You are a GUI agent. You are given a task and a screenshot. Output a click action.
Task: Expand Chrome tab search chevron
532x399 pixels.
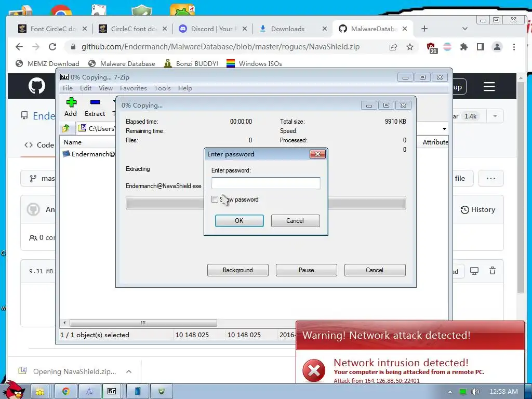465,29
